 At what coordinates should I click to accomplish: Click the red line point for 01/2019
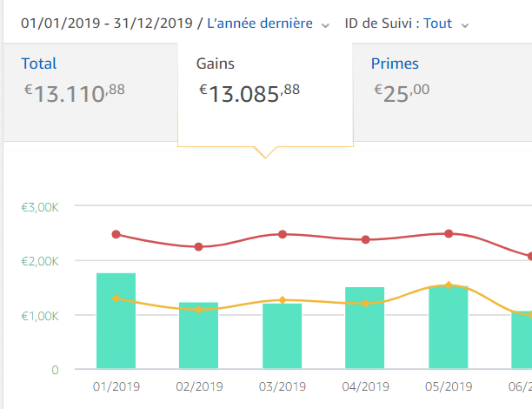116,234
